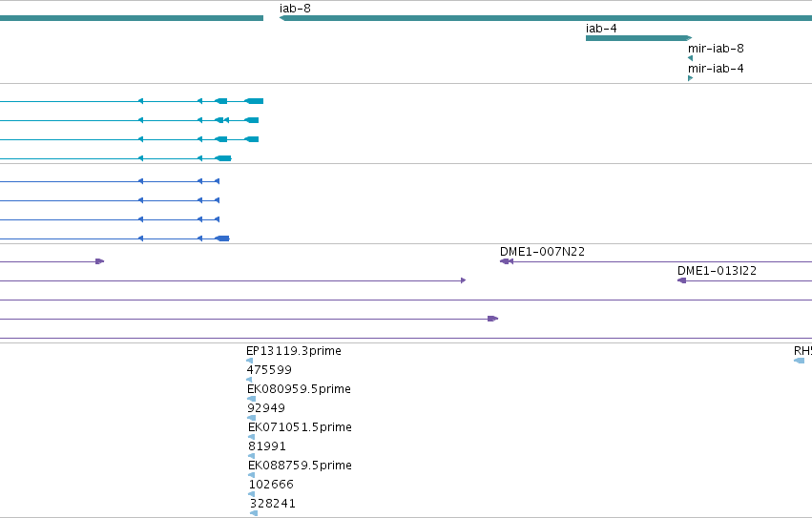Select EK088759.5prime label

(x=300, y=466)
